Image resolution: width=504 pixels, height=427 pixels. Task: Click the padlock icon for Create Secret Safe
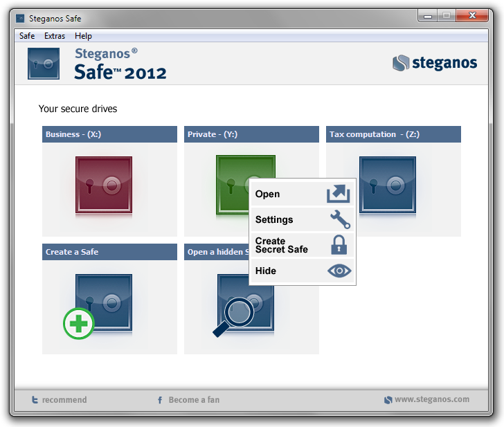(339, 245)
